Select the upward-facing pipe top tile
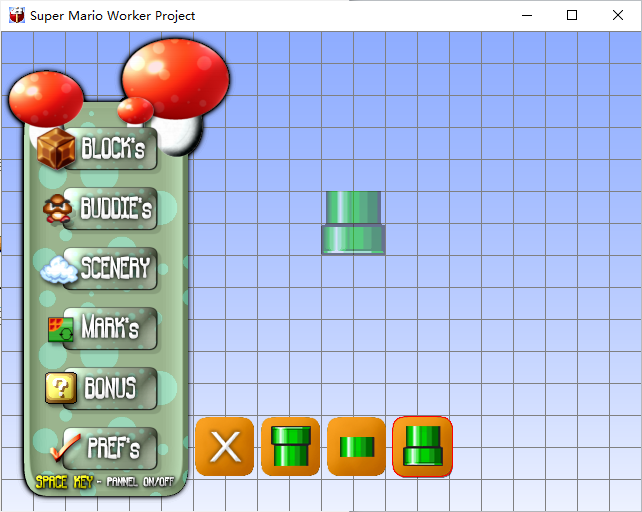The image size is (642, 512). [x=291, y=446]
